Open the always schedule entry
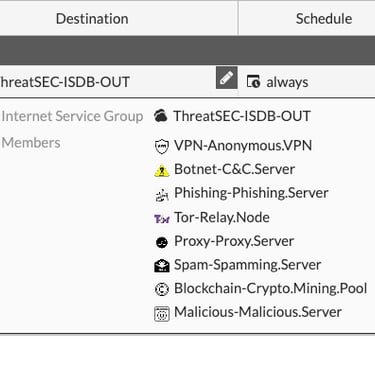 (x=287, y=82)
